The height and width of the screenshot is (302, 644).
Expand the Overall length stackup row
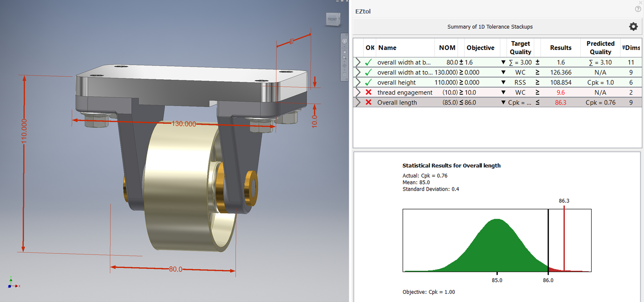358,103
